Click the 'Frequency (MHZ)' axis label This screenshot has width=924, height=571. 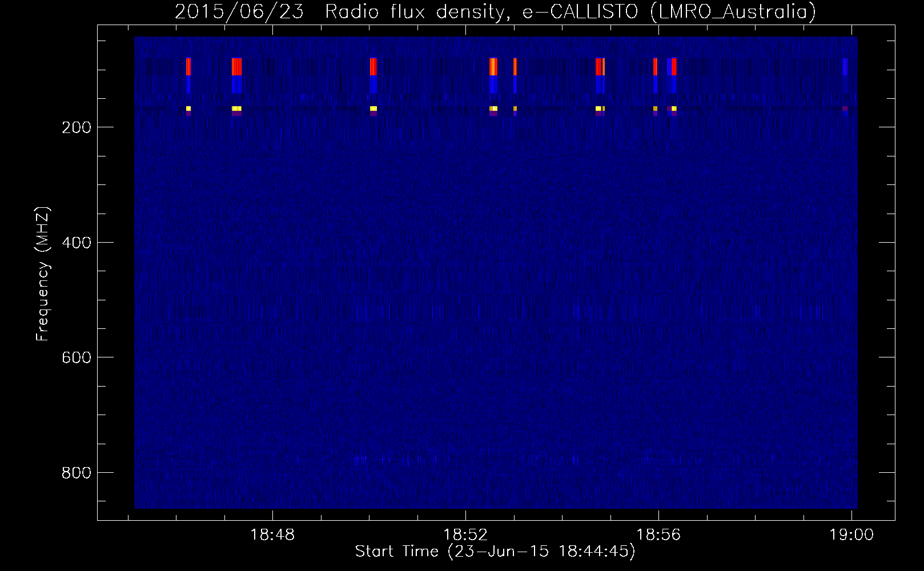pos(43,274)
